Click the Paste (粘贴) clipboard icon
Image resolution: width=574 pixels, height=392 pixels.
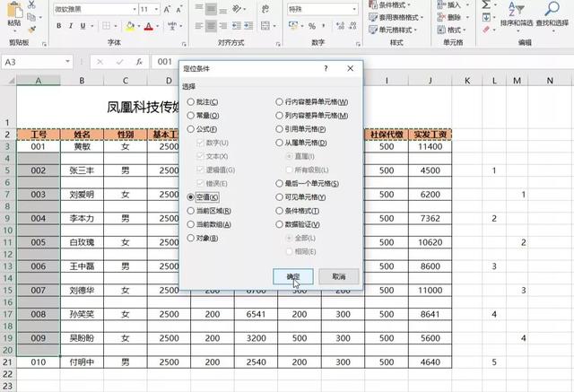pyautogui.click(x=14, y=10)
